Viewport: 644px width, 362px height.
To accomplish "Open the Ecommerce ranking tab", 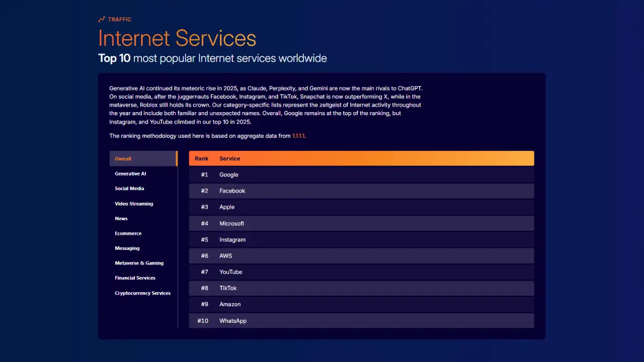I will point(128,233).
